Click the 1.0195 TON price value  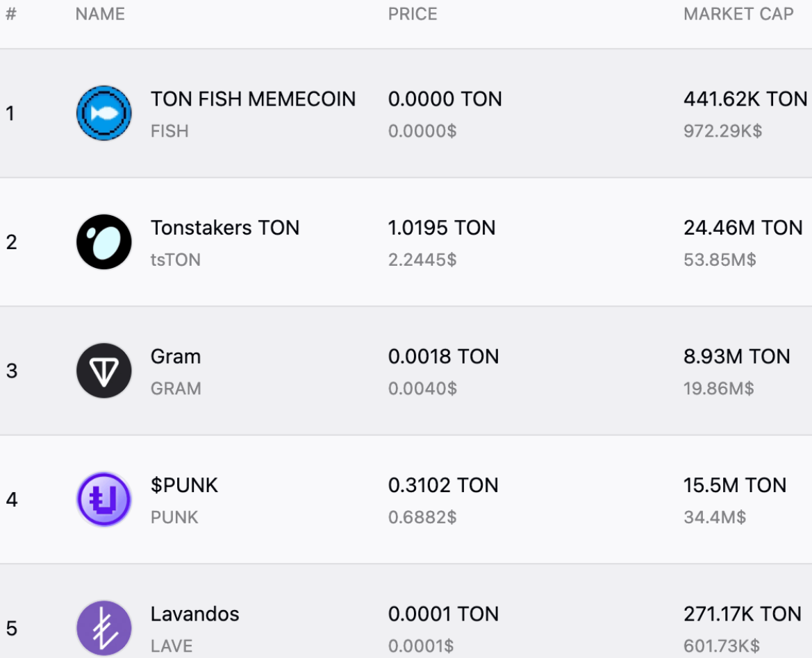(x=442, y=228)
